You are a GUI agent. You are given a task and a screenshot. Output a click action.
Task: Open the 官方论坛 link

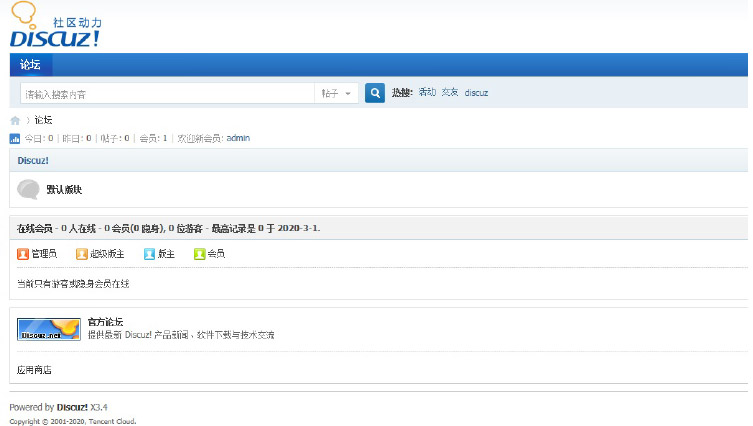coord(105,322)
